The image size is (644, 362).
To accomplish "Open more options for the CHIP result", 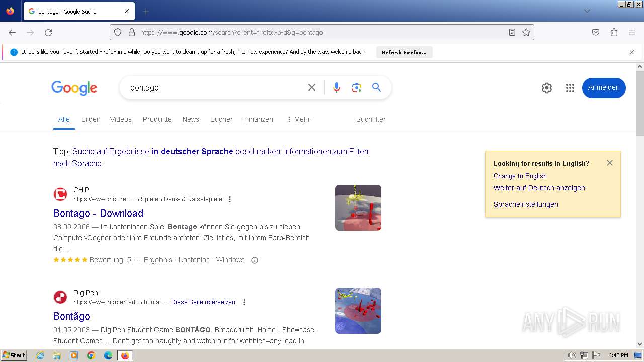I will coord(230,199).
